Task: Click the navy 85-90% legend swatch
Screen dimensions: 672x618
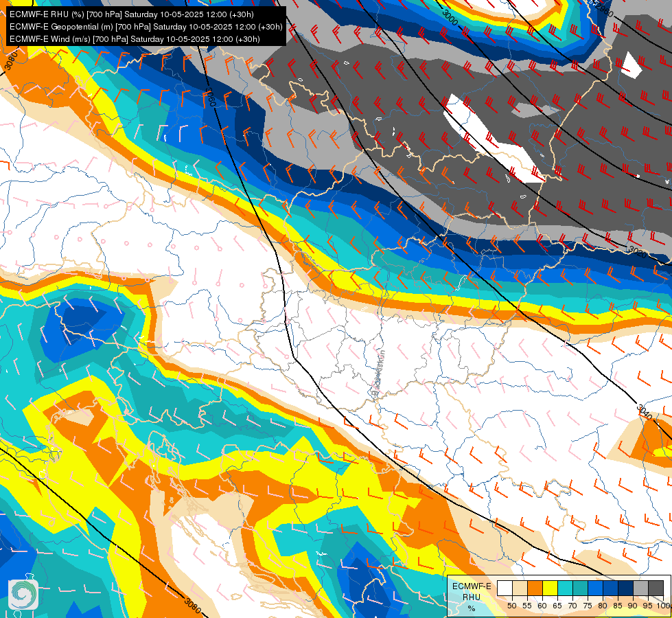Action: (x=625, y=588)
